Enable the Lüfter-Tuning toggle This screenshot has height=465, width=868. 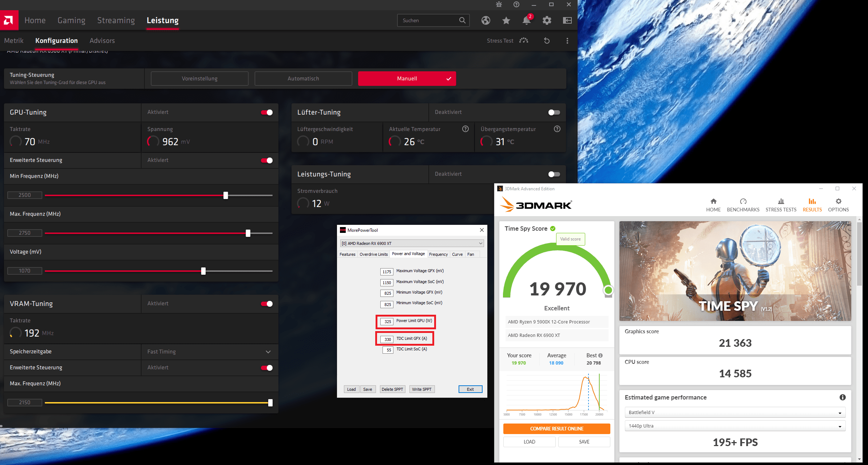click(554, 112)
